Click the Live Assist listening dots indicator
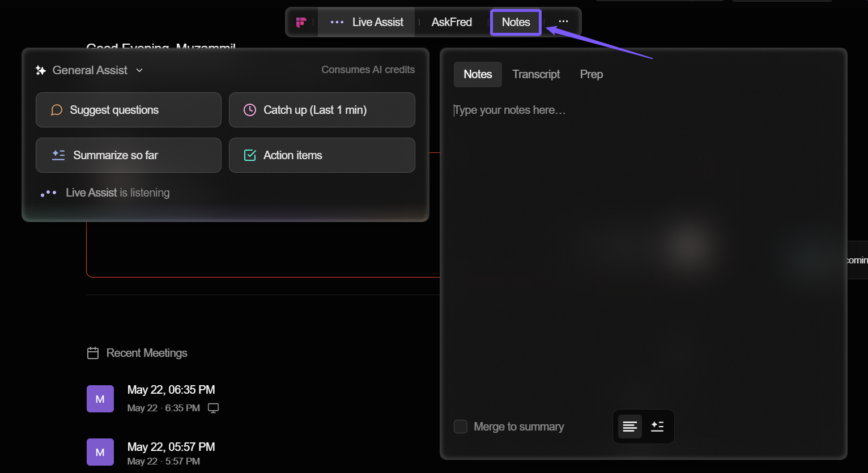Image resolution: width=868 pixels, height=473 pixels. 49,193
